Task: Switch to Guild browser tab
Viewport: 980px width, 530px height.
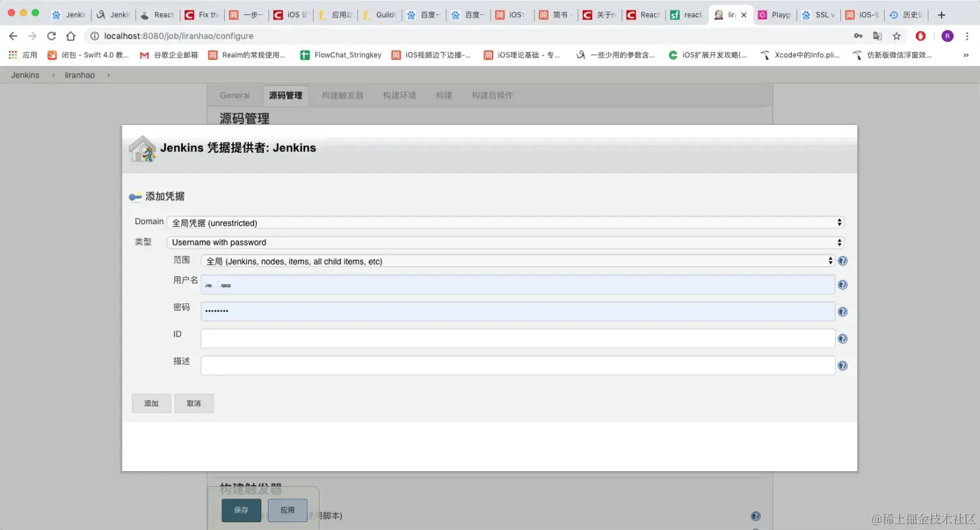Action: click(379, 15)
